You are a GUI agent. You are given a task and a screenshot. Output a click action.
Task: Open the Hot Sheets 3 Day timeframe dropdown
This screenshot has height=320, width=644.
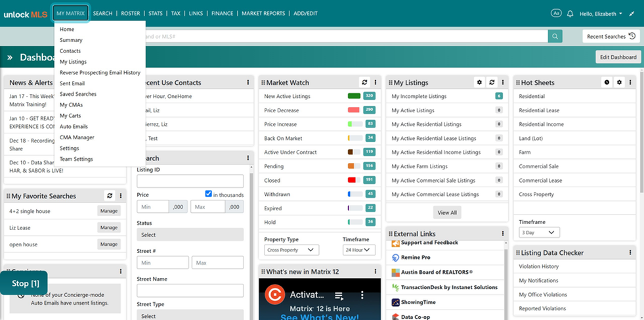(539, 233)
